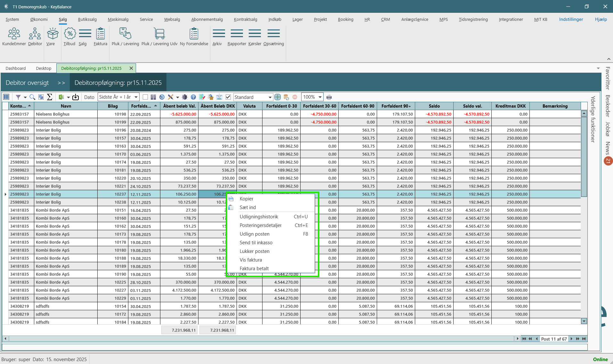The width and height of the screenshot is (613, 364).
Task: Switch to the Dashboard tab
Action: (16, 68)
